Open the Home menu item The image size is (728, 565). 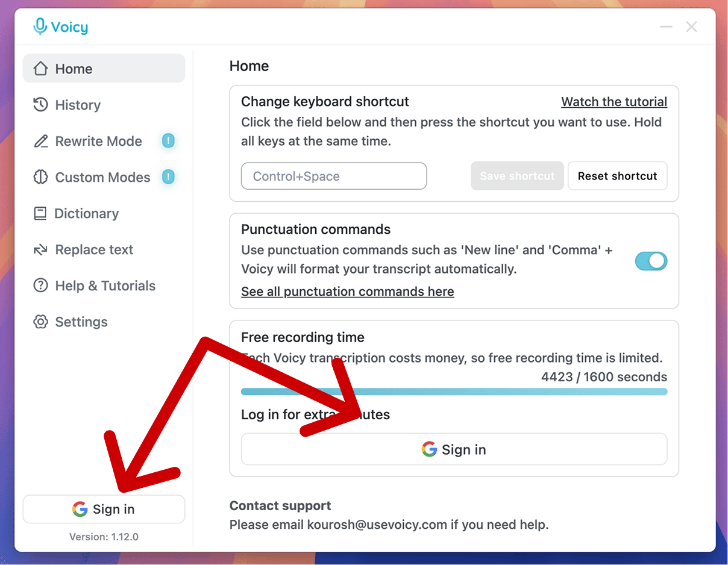pos(104,69)
